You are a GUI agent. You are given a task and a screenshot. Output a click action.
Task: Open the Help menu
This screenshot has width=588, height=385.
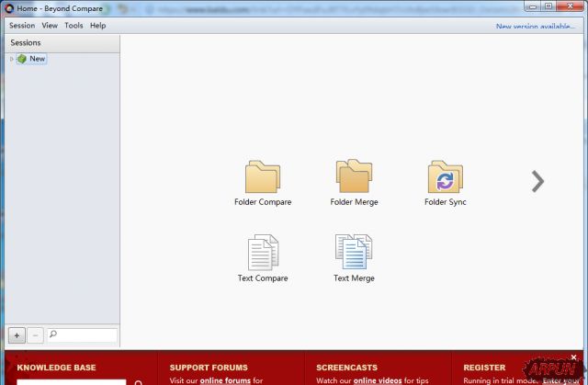point(97,26)
